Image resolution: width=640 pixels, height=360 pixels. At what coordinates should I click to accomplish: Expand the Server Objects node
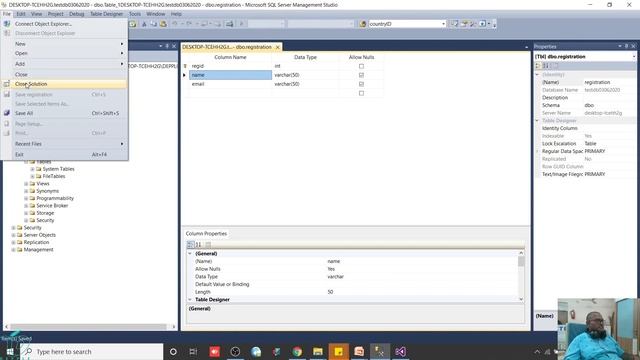tap(13, 235)
